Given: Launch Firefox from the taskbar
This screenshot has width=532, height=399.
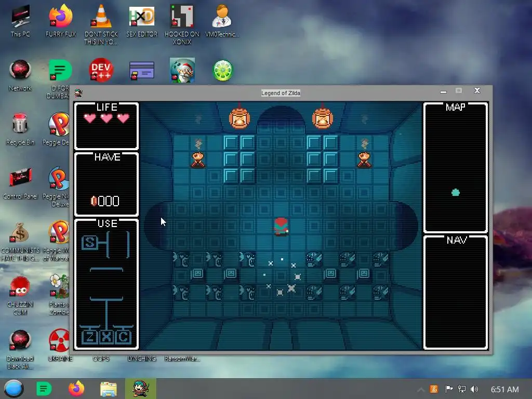Looking at the screenshot, I should click(x=76, y=389).
